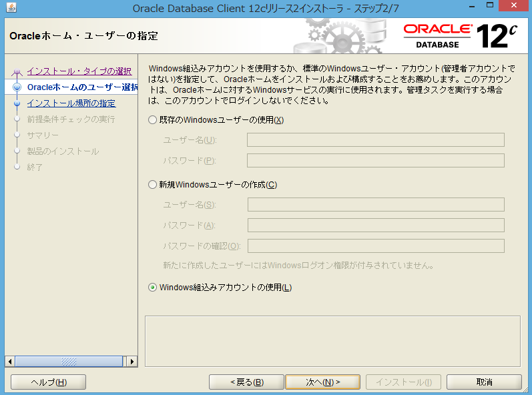Screen dimensions: 532x395
Task: Click the ユーザー名(S) input field
Action: pyautogui.click(x=376, y=204)
